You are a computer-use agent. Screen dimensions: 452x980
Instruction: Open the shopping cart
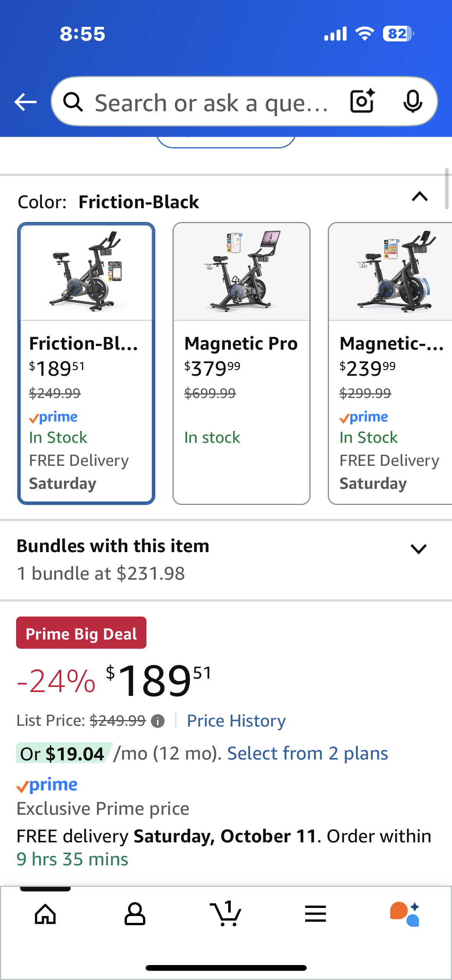[226, 914]
